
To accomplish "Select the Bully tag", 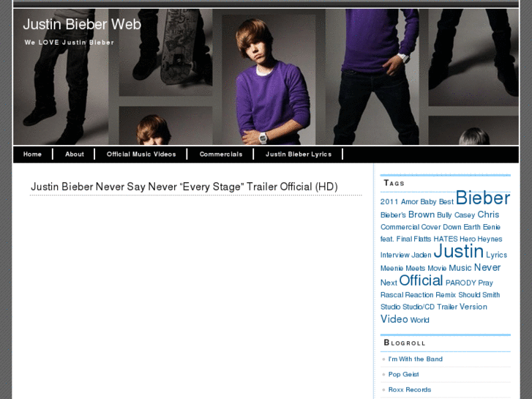I will click(444, 215).
